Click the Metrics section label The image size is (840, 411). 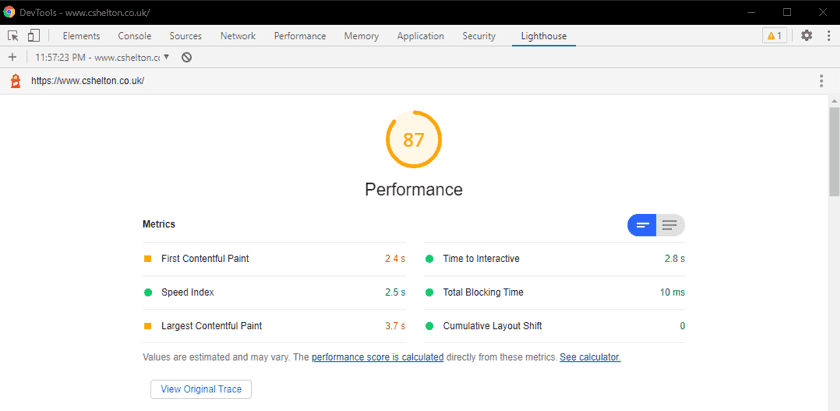pos(159,225)
